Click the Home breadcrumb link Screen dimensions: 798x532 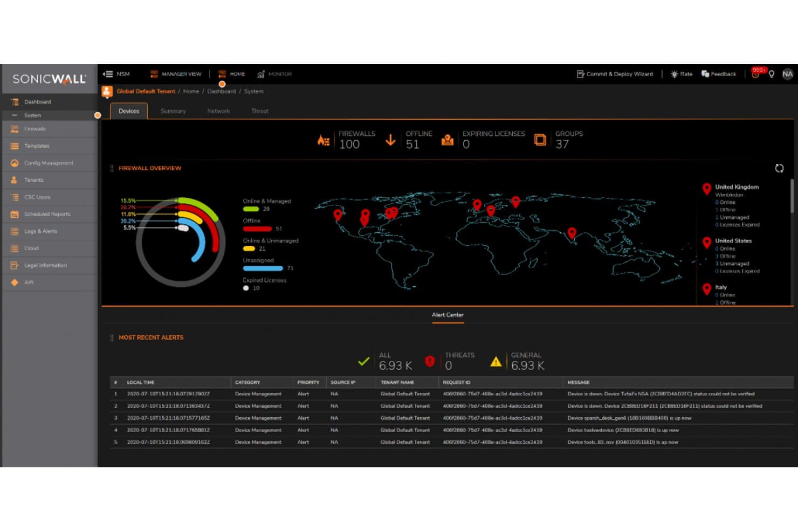(x=191, y=91)
